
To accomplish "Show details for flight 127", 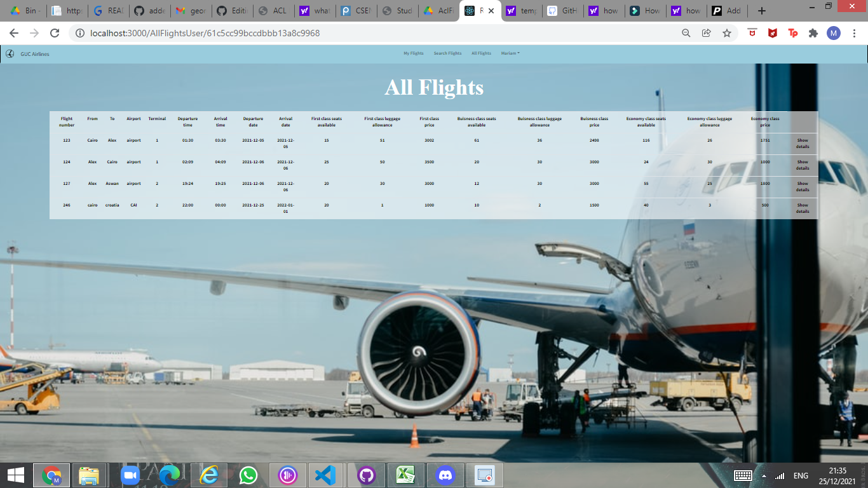I will [x=803, y=186].
